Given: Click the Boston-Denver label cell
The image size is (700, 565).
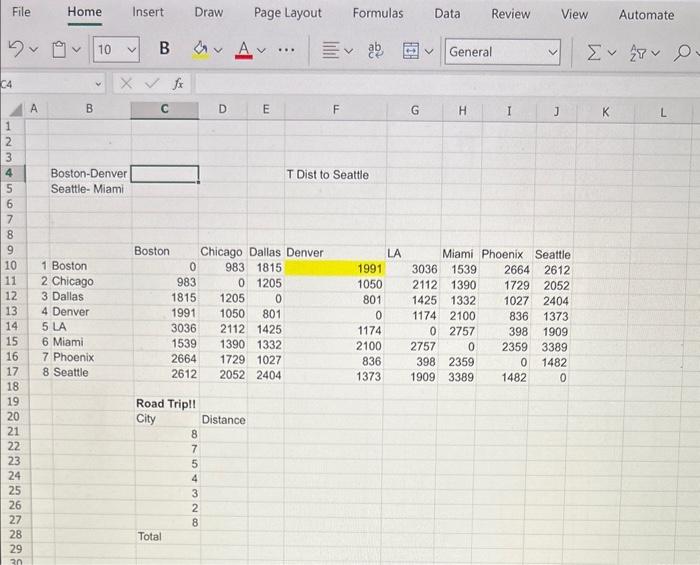Looking at the screenshot, I should (89, 174).
